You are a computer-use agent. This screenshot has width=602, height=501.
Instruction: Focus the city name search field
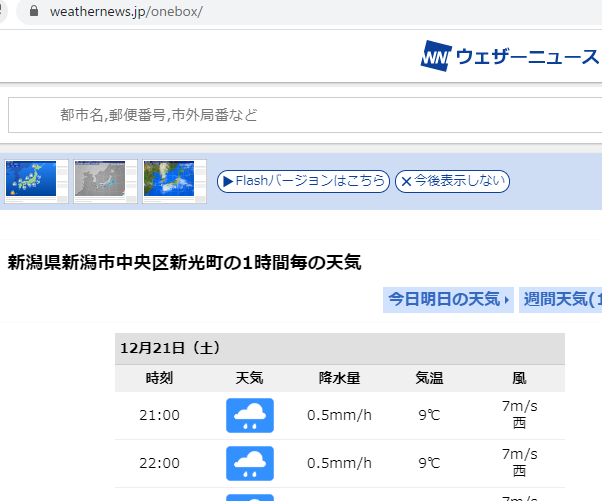[x=305, y=115]
